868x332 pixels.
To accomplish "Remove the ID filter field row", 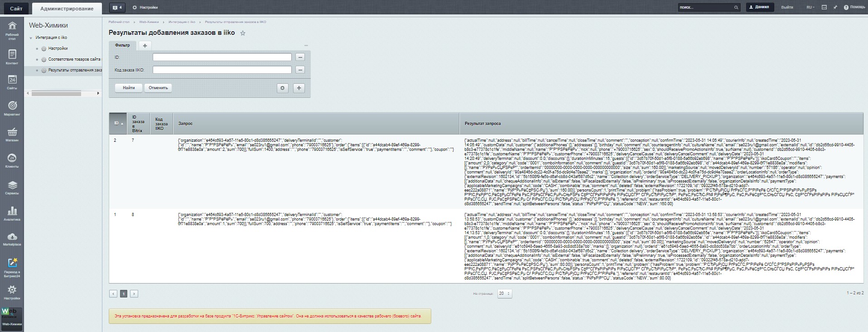I will tap(300, 57).
